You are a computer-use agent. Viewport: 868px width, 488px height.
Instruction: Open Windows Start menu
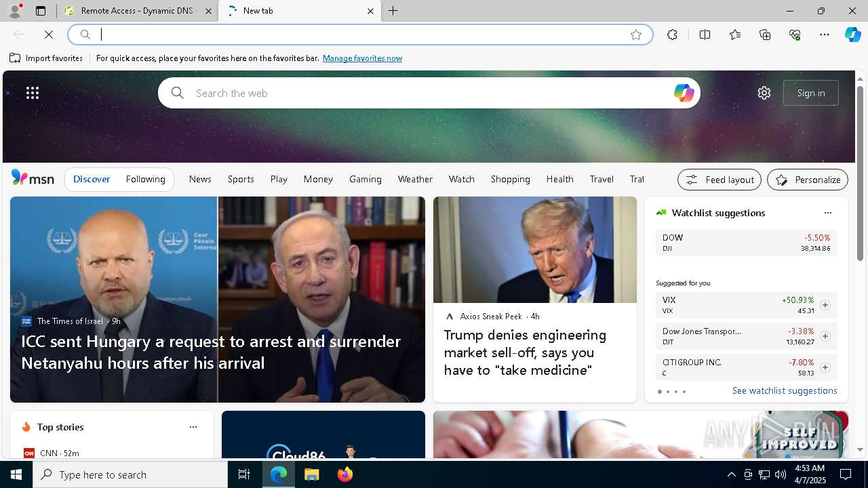pyautogui.click(x=16, y=474)
